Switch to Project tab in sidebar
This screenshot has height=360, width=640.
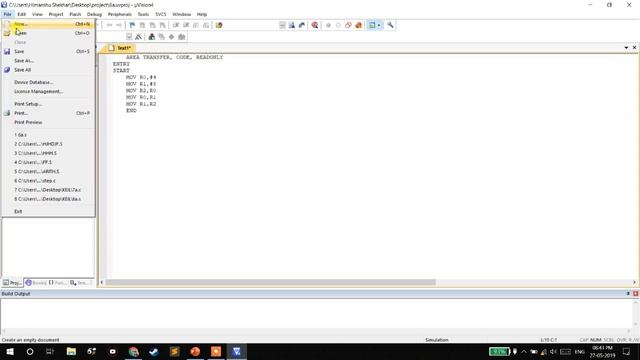point(12,282)
